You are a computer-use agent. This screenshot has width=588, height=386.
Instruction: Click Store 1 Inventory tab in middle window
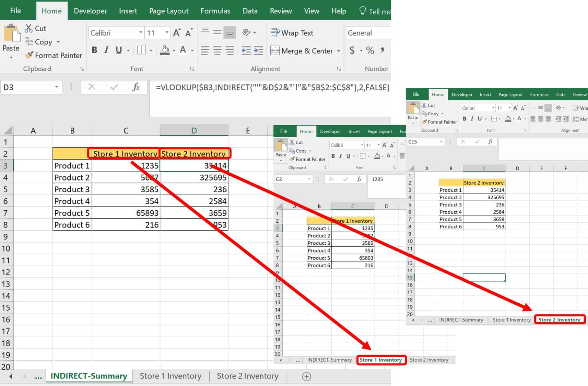(381, 360)
